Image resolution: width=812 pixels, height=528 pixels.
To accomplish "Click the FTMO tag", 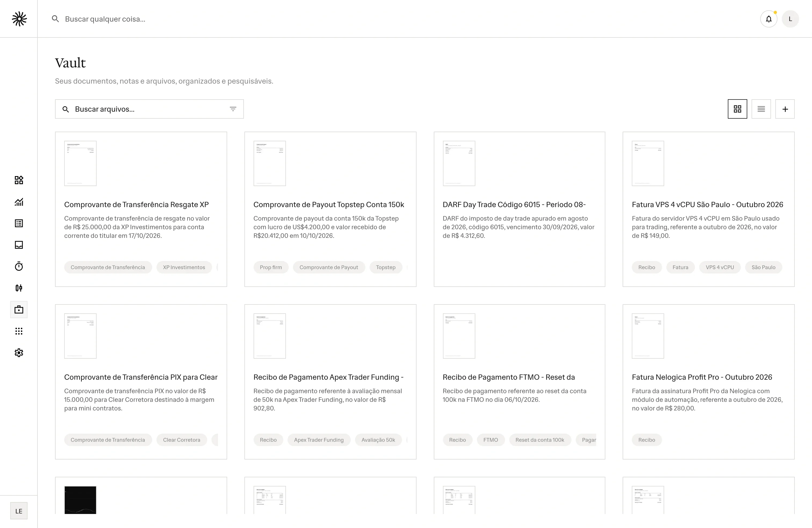I will (x=491, y=440).
